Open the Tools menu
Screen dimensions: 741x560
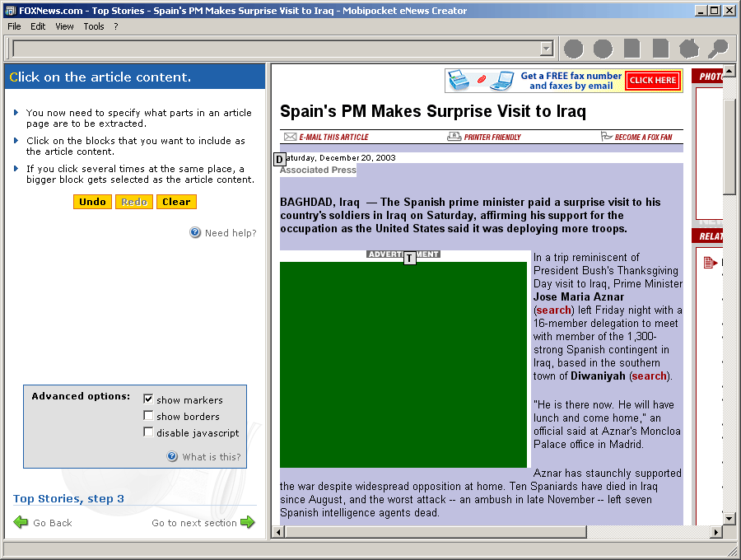point(94,26)
